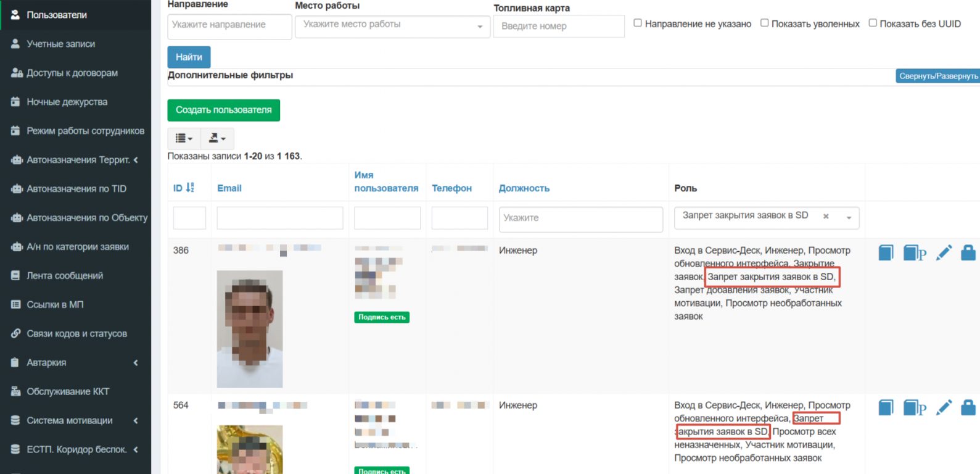Screen dimensions: 980x474
Task: Enable the 'Направление не указано' checkbox
Action: click(638, 23)
